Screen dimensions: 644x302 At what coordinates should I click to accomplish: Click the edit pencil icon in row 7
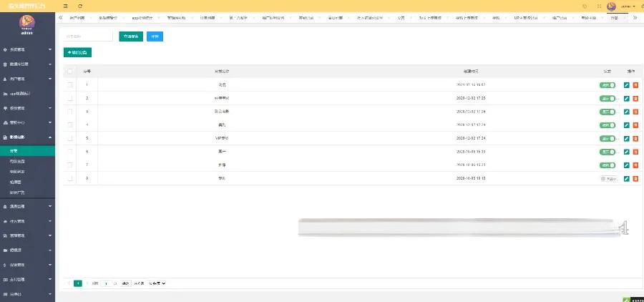click(x=626, y=165)
